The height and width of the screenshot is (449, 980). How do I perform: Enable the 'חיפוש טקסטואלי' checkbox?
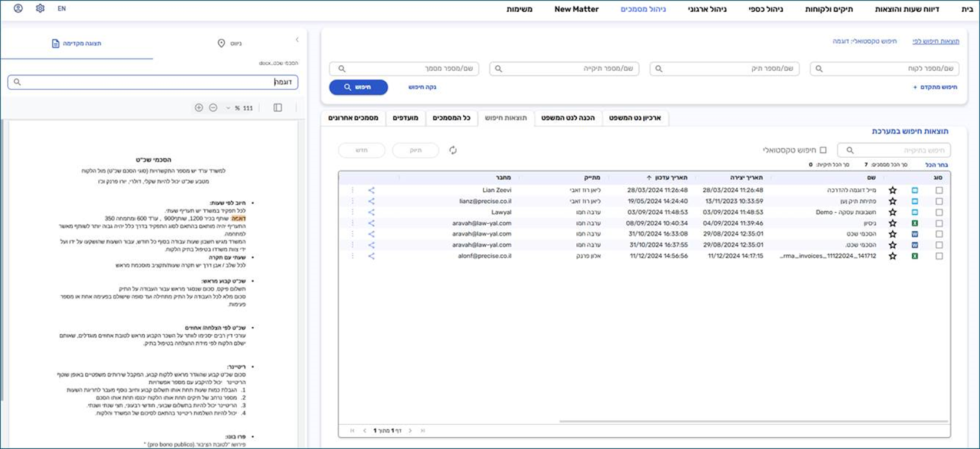click(x=823, y=150)
